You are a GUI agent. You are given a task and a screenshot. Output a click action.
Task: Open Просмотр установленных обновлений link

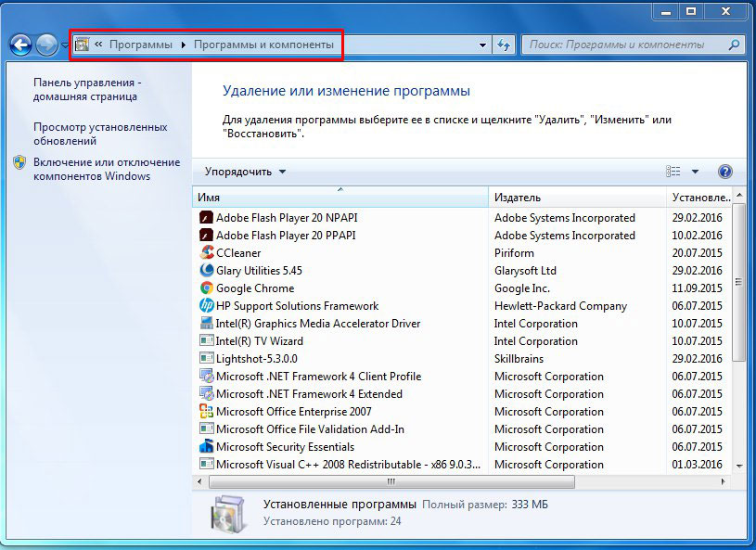click(x=100, y=134)
